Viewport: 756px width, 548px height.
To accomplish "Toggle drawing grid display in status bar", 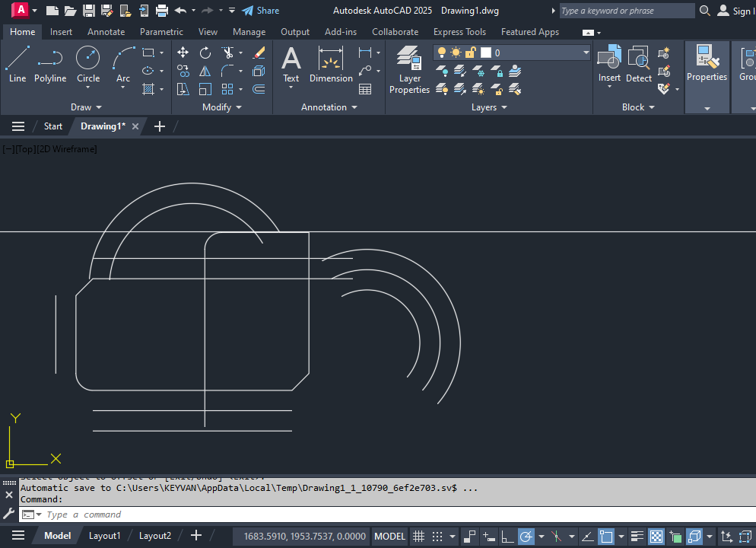I will coord(418,536).
